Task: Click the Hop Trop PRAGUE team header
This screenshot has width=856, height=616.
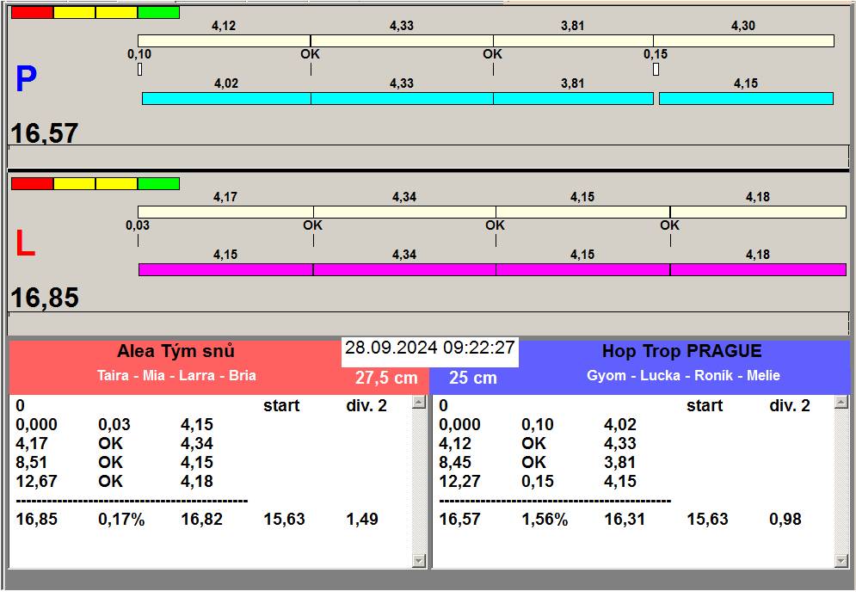Action: pos(682,351)
